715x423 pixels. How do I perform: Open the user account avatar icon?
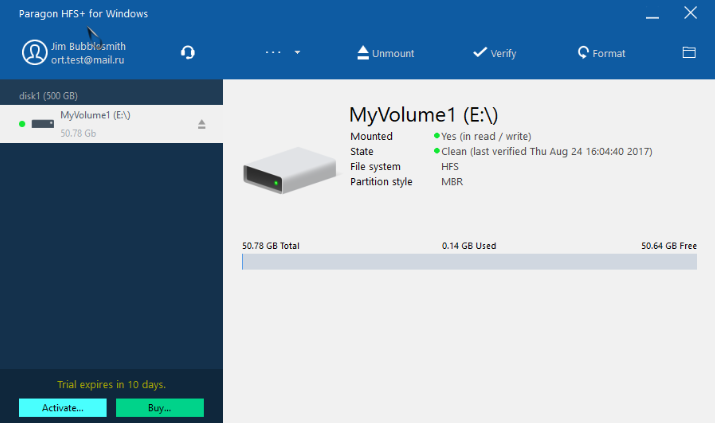35,52
